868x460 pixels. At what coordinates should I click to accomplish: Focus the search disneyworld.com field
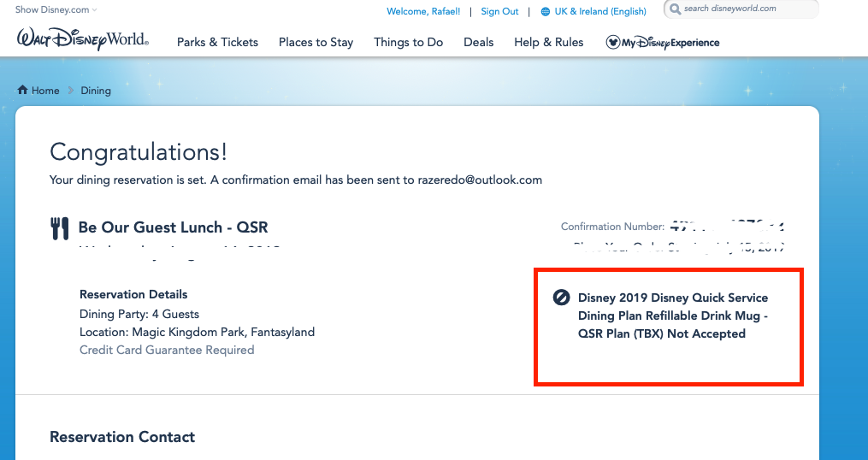[x=744, y=9]
